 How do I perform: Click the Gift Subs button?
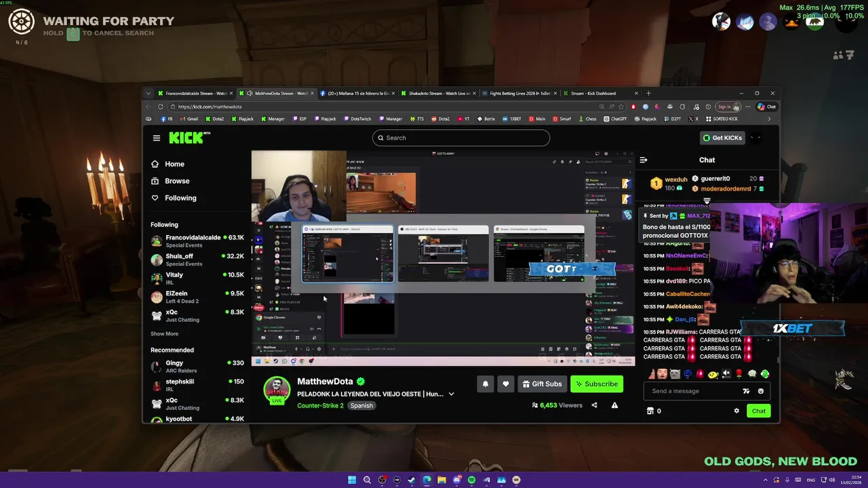(x=541, y=384)
